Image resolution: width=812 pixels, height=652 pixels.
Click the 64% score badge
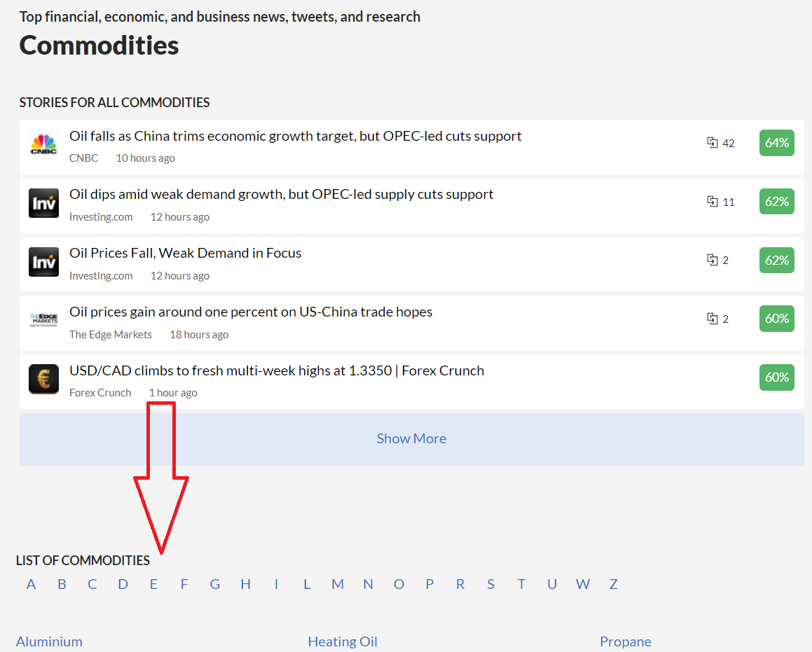click(x=777, y=142)
